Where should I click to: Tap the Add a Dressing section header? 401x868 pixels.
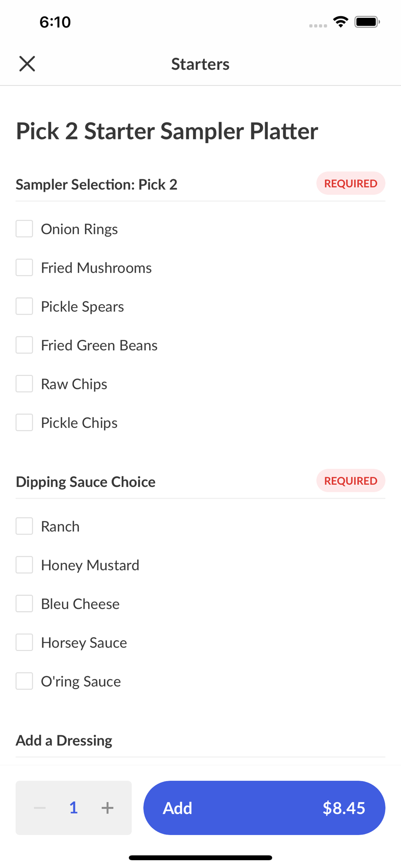point(64,740)
